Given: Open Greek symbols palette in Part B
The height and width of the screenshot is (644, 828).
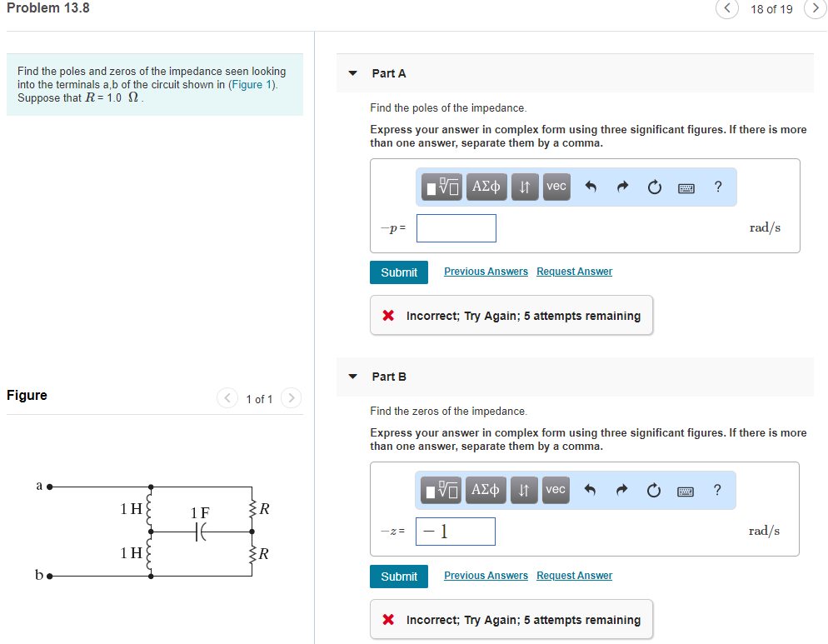Looking at the screenshot, I should pyautogui.click(x=485, y=490).
